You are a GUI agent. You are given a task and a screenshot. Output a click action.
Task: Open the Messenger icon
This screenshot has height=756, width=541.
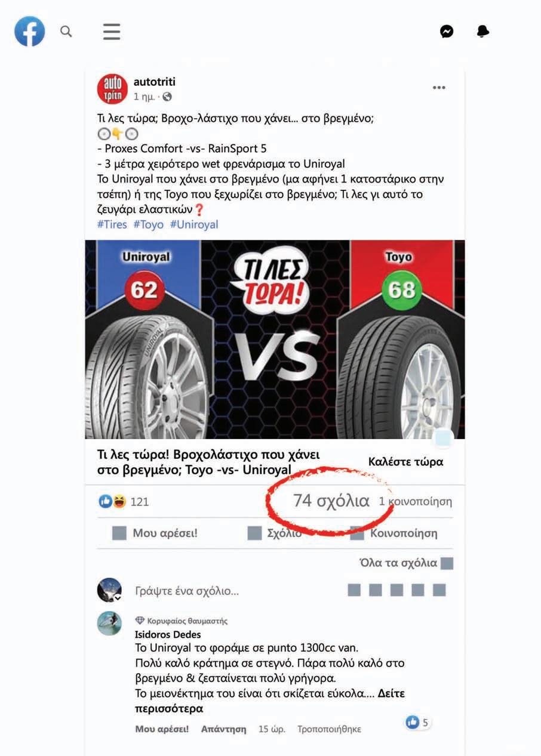pos(447,32)
